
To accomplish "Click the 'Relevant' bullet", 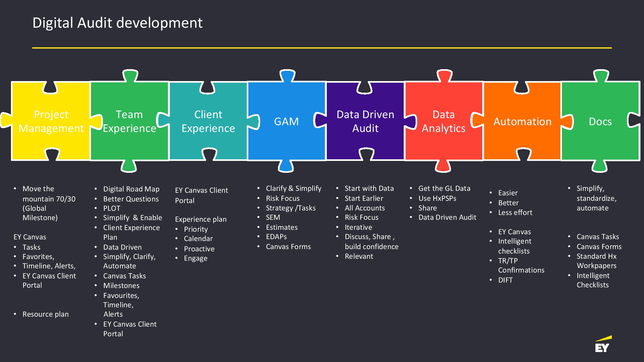I will (359, 256).
